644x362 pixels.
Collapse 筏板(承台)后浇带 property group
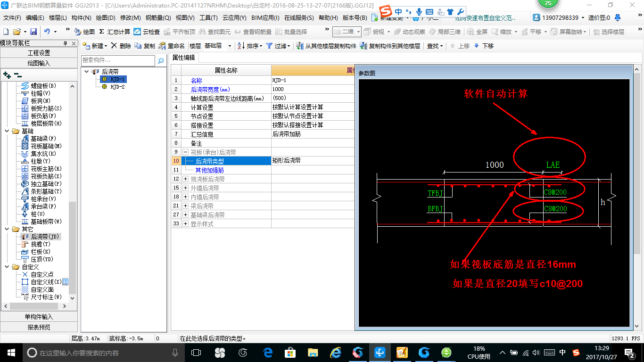186,152
